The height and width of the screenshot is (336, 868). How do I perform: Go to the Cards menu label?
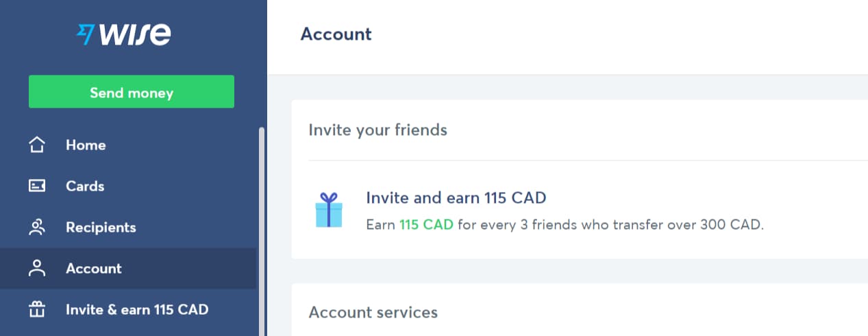(x=85, y=187)
